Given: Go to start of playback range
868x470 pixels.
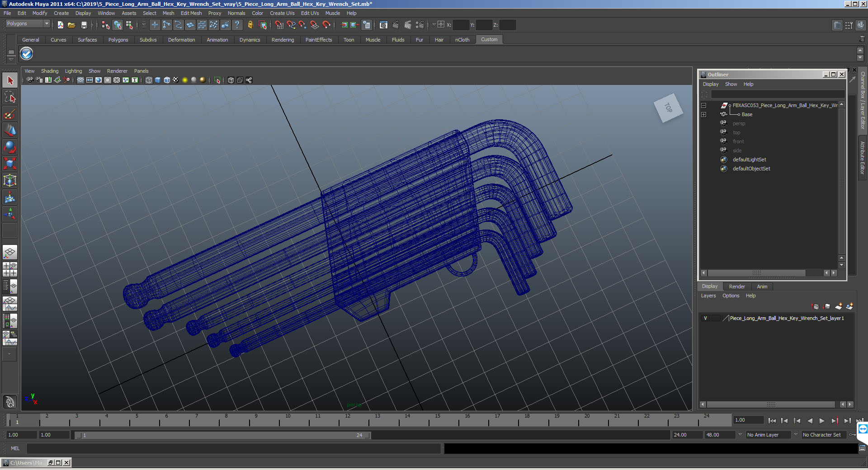Looking at the screenshot, I should (772, 421).
